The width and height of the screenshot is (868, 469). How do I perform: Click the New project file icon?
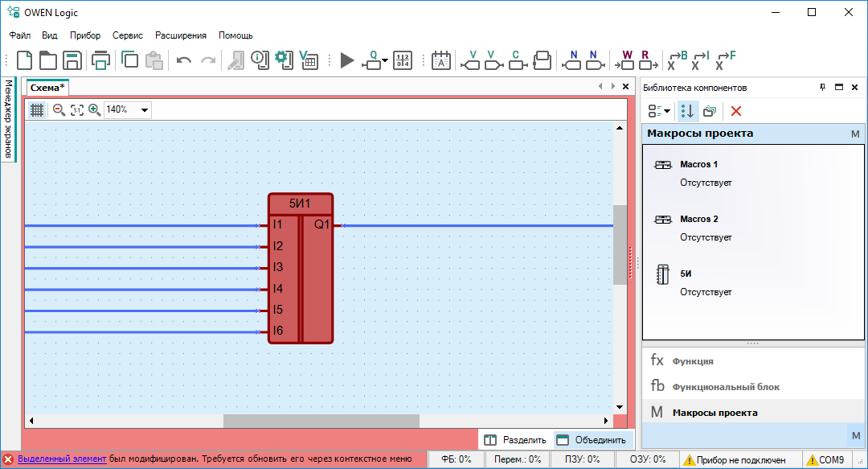pos(25,60)
